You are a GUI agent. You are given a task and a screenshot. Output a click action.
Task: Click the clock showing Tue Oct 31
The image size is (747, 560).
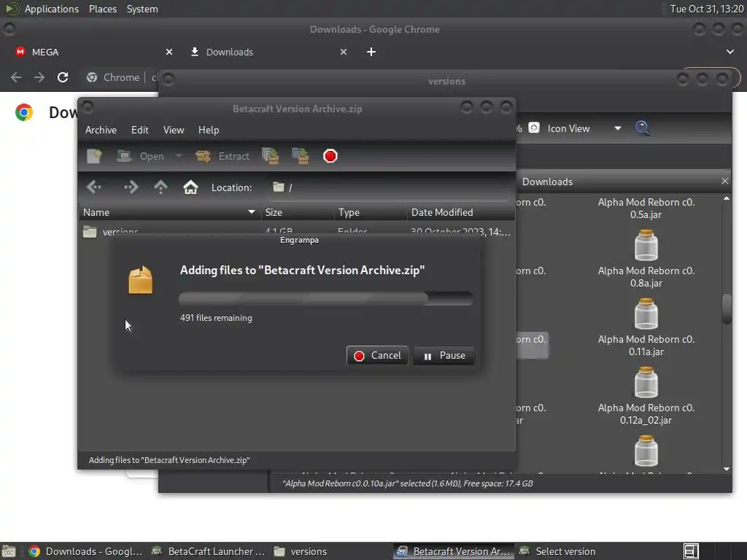(x=706, y=9)
